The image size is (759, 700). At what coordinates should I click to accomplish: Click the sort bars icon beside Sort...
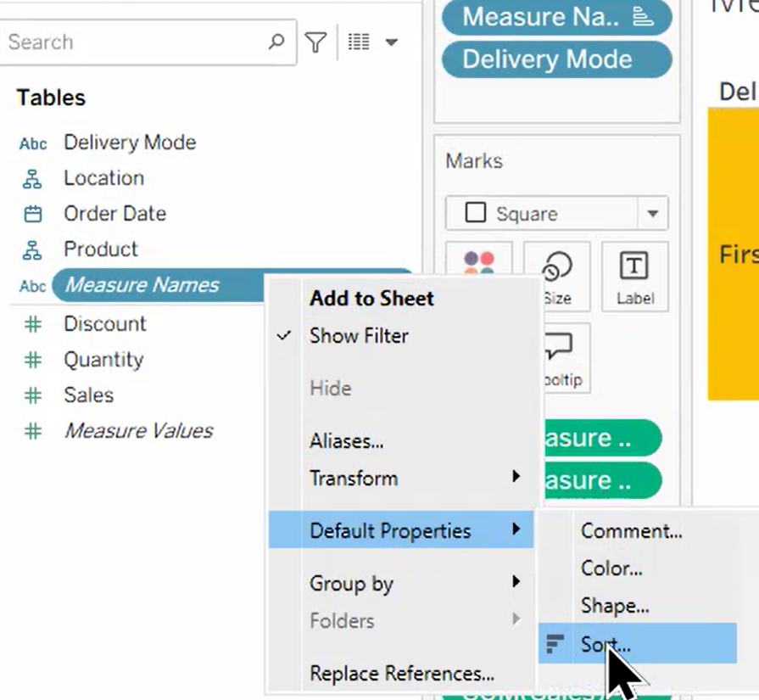tap(555, 644)
